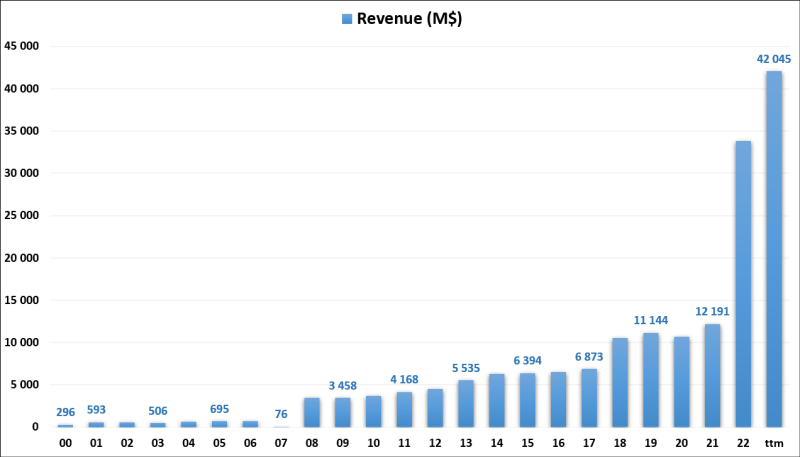The height and width of the screenshot is (457, 800).
Task: Select the bar for year 12
Action: (435, 408)
